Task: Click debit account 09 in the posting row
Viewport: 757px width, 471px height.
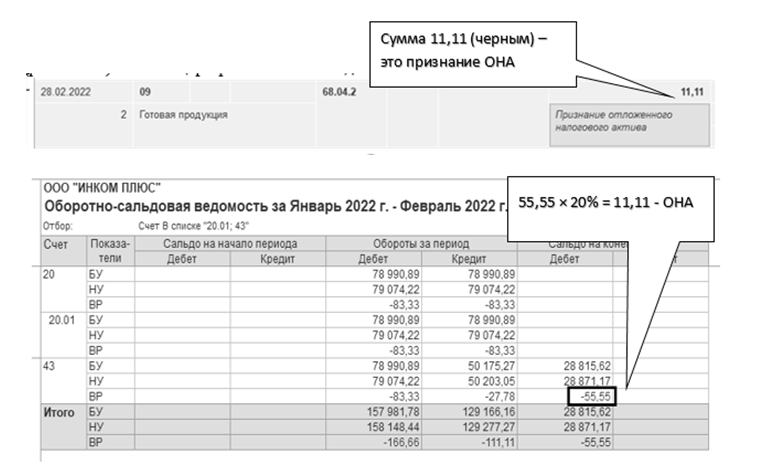Action: tap(145, 92)
